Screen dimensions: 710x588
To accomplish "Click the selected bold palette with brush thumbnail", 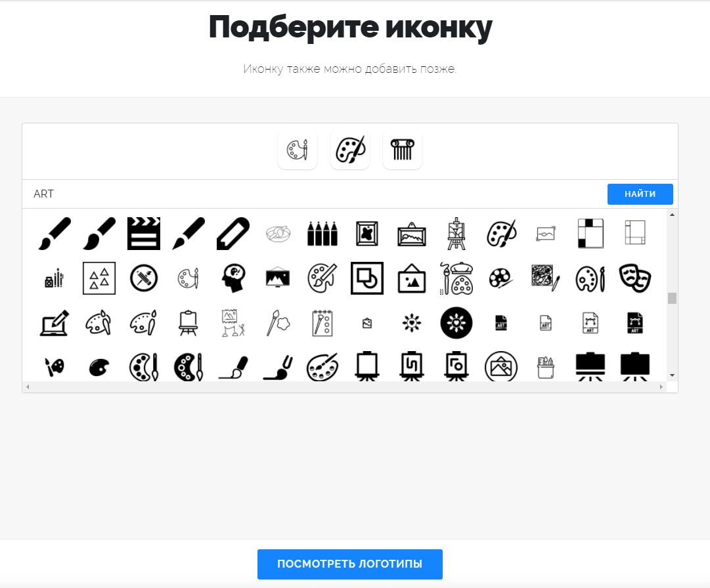I will click(350, 150).
